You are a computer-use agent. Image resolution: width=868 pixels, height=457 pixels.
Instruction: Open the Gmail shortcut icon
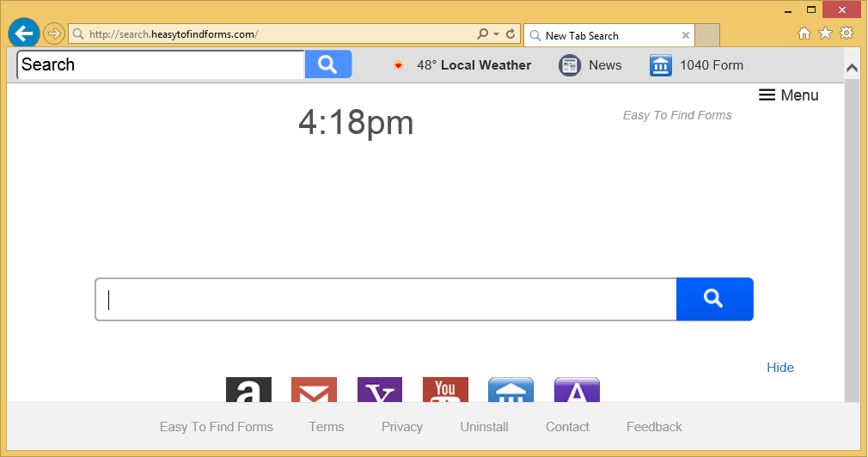pos(314,390)
